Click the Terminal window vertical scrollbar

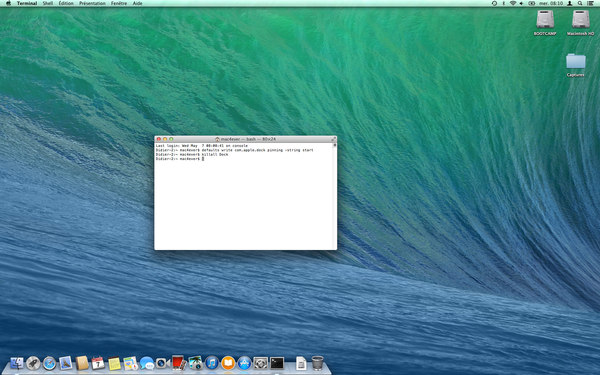click(x=335, y=196)
